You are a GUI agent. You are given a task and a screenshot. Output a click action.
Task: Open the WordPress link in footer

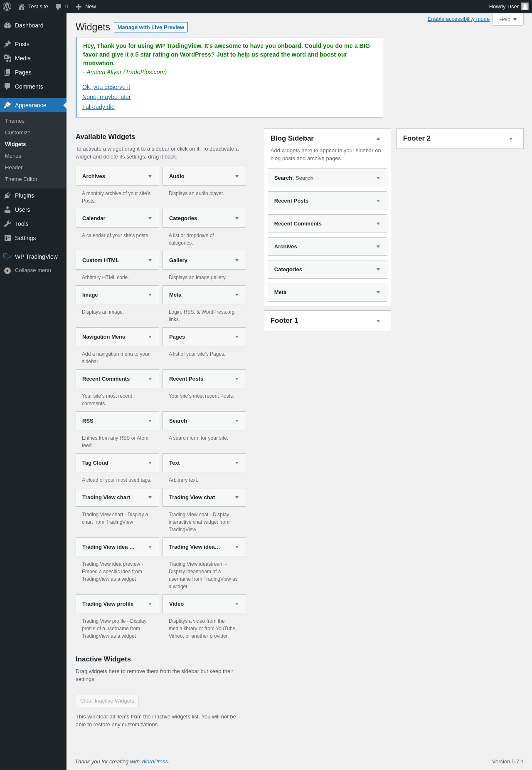point(155,762)
